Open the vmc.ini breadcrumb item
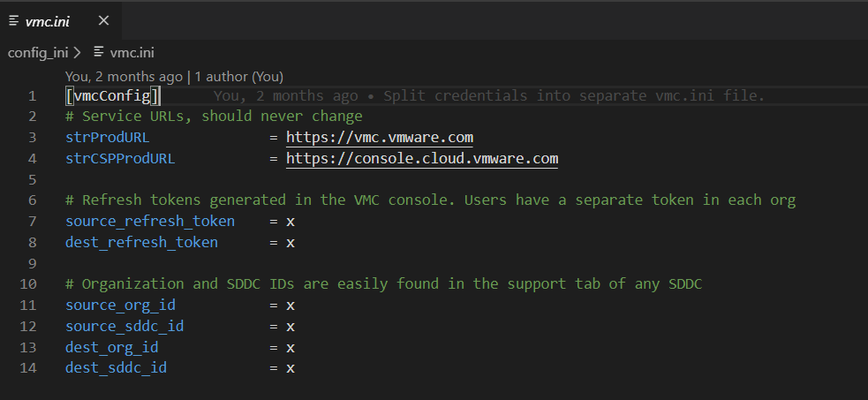The image size is (868, 400). tap(132, 53)
